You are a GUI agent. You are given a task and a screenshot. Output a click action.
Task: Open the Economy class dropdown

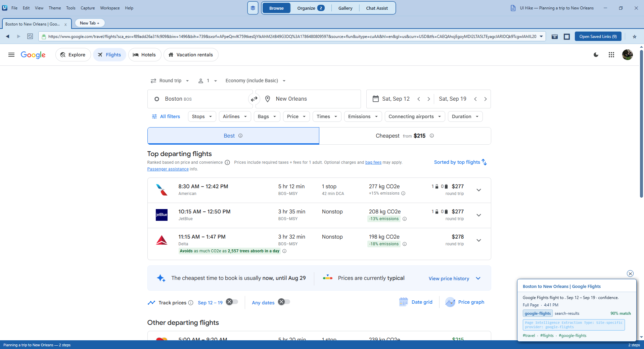[256, 81]
